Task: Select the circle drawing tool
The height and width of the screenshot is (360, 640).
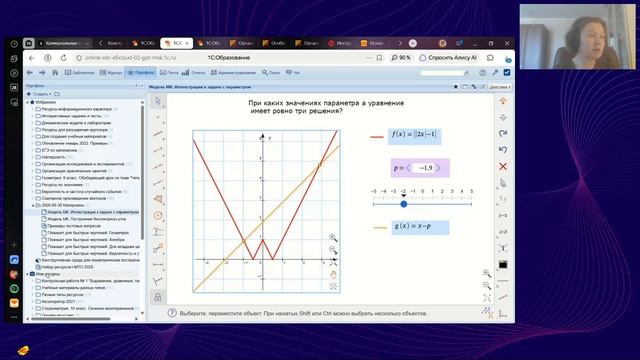Action: (x=158, y=216)
